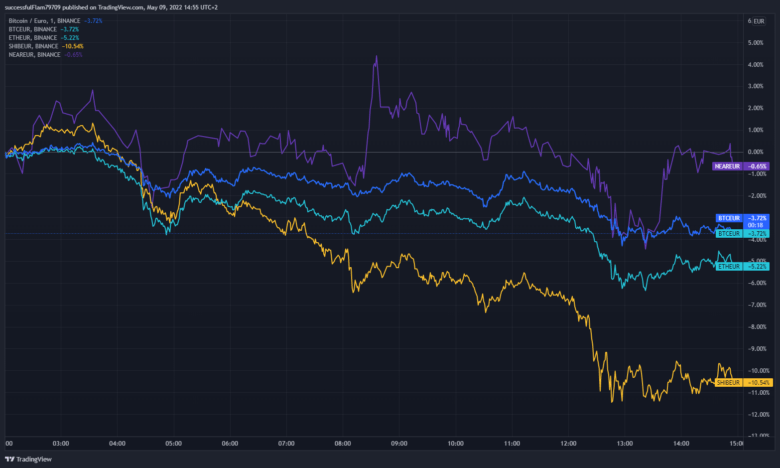Click the 07:00 time axis label

tap(286, 443)
